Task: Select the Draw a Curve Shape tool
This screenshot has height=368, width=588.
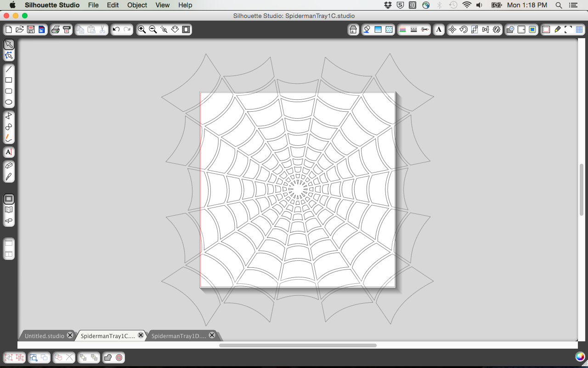Action: pyautogui.click(x=9, y=127)
